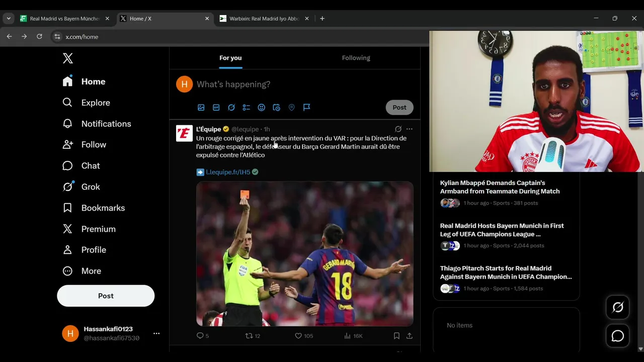Add a GIF via composer icon
The image size is (644, 362).
tap(216, 107)
